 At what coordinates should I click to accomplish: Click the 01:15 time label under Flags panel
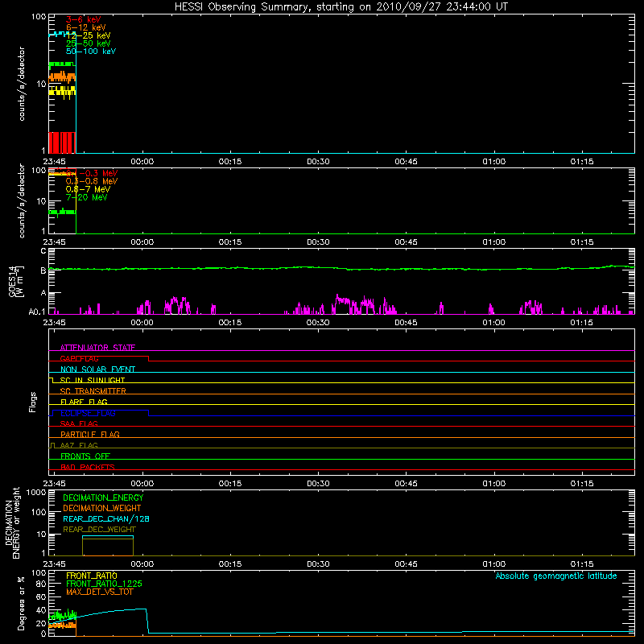coord(581,484)
